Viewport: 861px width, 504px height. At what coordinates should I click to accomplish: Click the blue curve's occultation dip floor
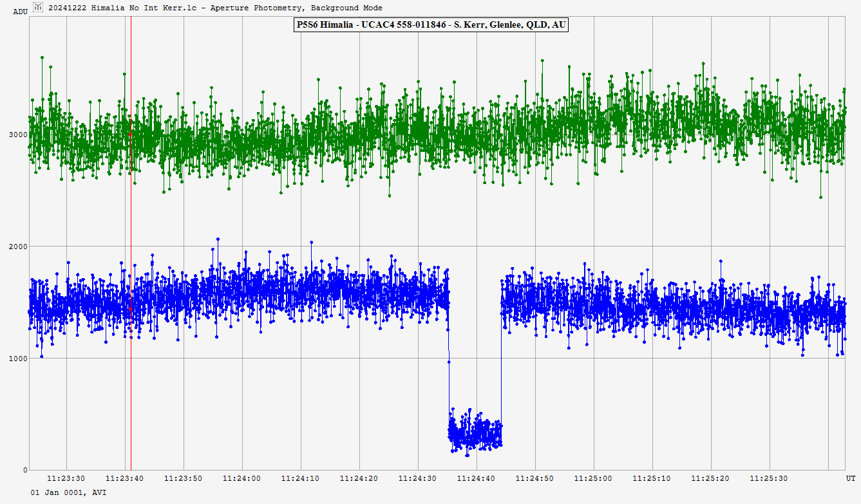(x=475, y=431)
